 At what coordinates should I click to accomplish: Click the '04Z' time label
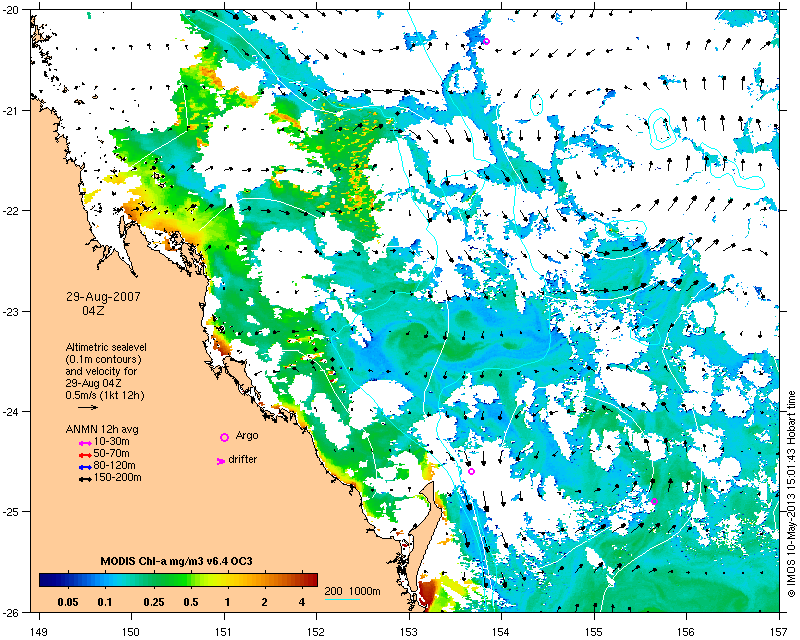93,310
